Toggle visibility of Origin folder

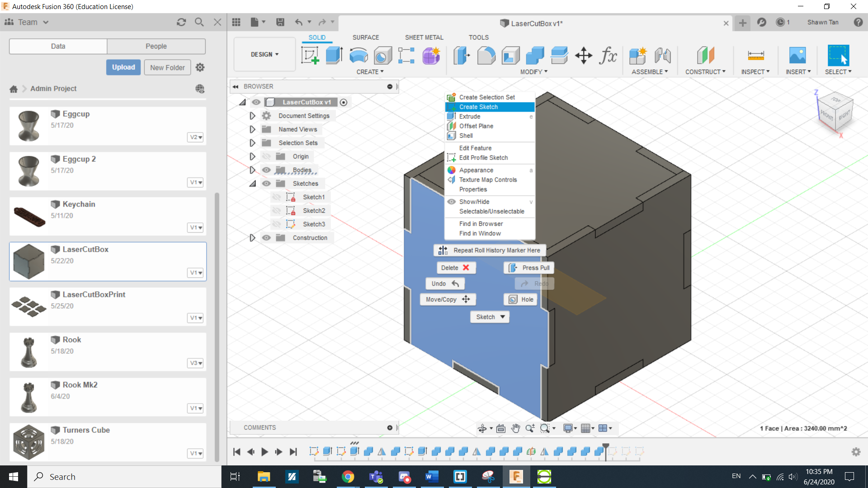[267, 156]
